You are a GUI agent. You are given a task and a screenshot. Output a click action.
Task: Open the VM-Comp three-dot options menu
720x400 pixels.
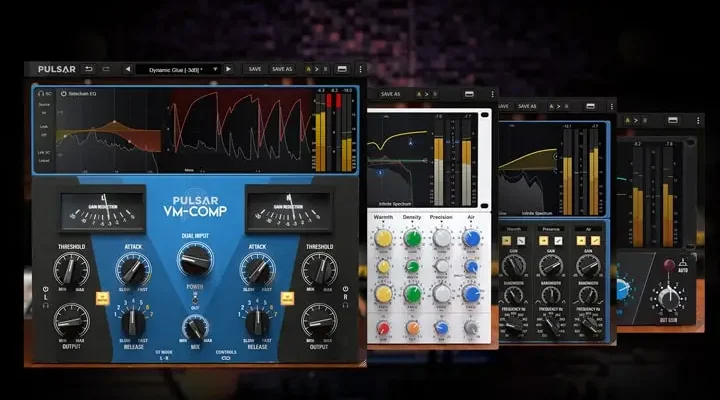(x=359, y=69)
